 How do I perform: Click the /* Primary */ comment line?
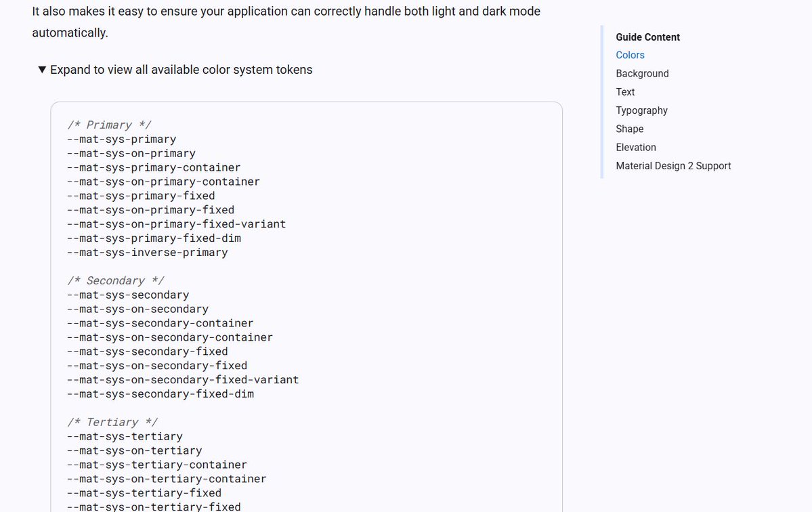109,125
